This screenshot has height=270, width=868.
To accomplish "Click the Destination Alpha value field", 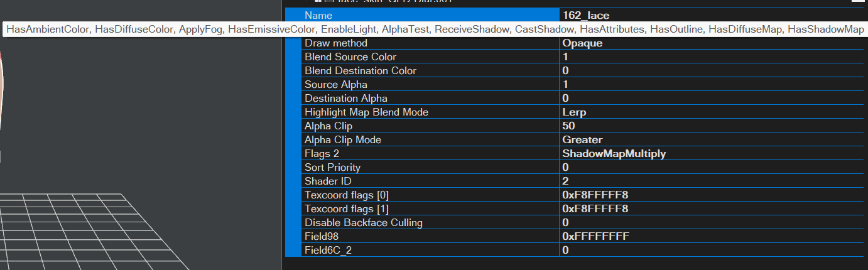I will pyautogui.click(x=713, y=98).
